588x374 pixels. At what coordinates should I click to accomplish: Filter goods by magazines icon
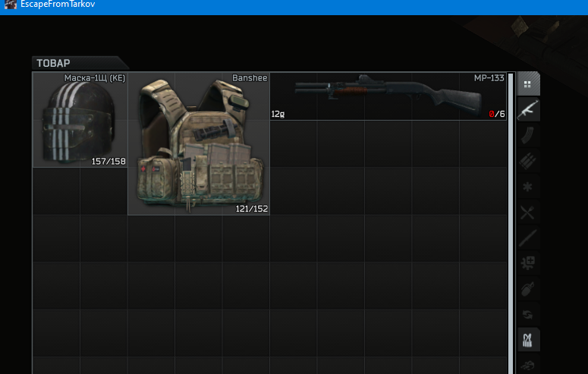pos(528,135)
